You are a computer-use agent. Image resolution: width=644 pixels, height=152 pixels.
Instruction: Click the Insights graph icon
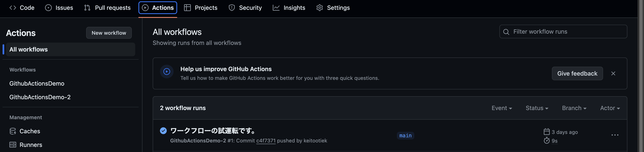(x=276, y=8)
